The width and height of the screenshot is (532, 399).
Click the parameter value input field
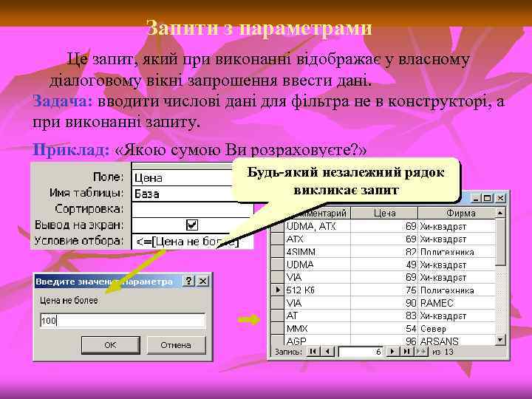pos(123,320)
